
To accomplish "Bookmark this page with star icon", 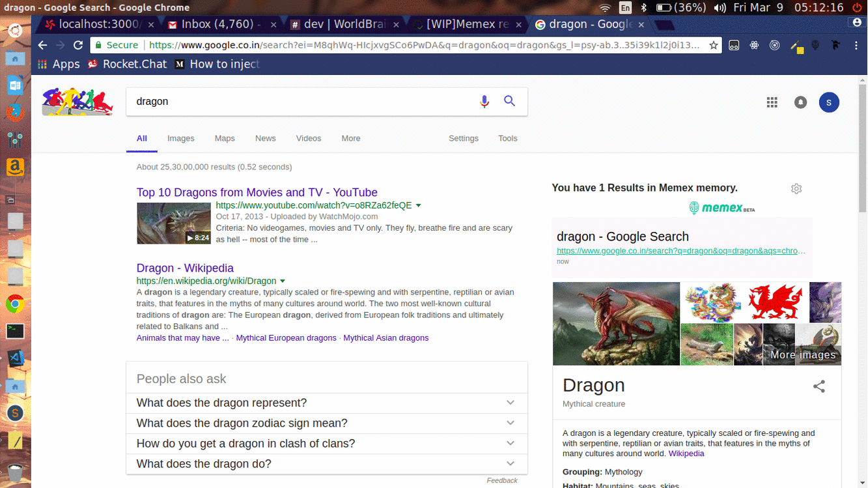I will click(714, 45).
